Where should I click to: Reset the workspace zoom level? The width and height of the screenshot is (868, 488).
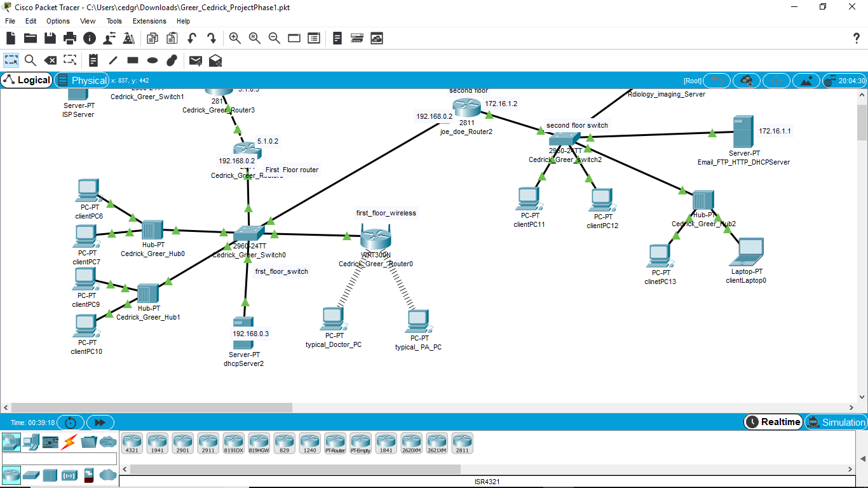pyautogui.click(x=255, y=38)
